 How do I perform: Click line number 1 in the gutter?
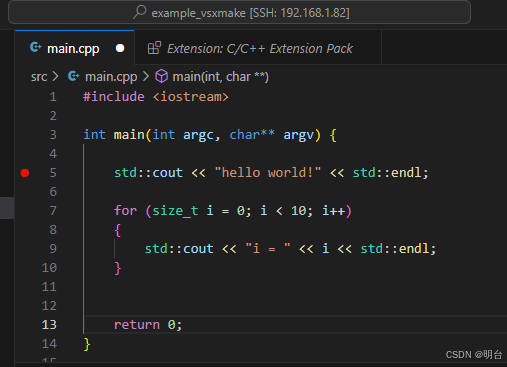(53, 97)
